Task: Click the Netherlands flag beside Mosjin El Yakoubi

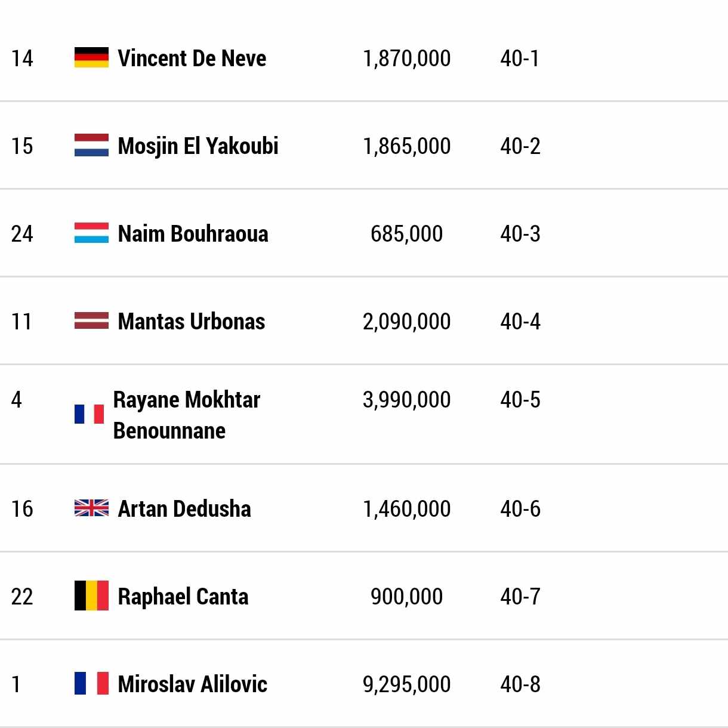Action: pyautogui.click(x=91, y=146)
